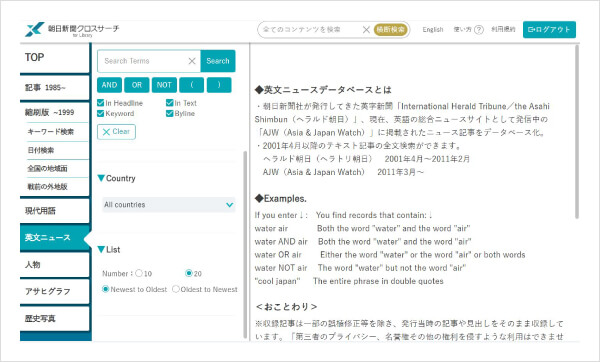
Task: Click the Examples. heading
Action: pyautogui.click(x=281, y=199)
